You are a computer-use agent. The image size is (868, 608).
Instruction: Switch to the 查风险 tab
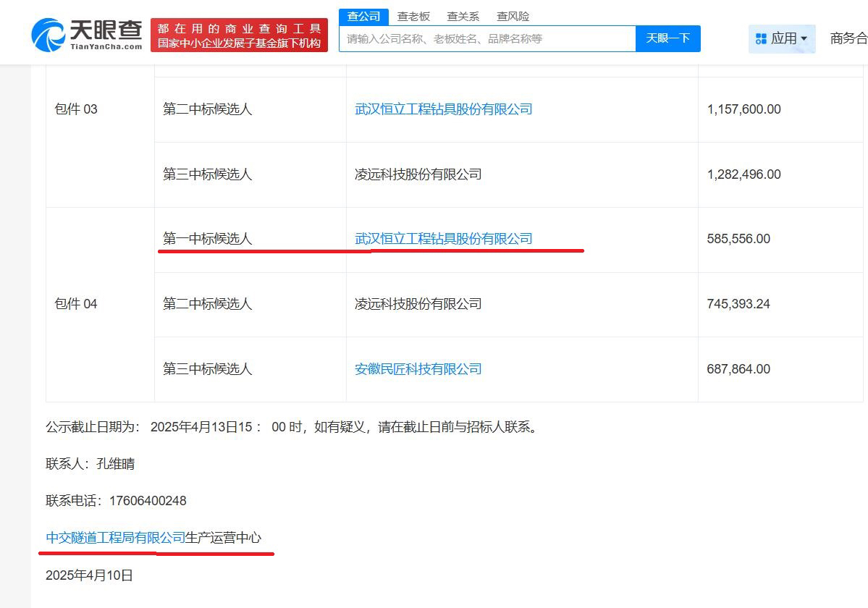click(x=513, y=17)
